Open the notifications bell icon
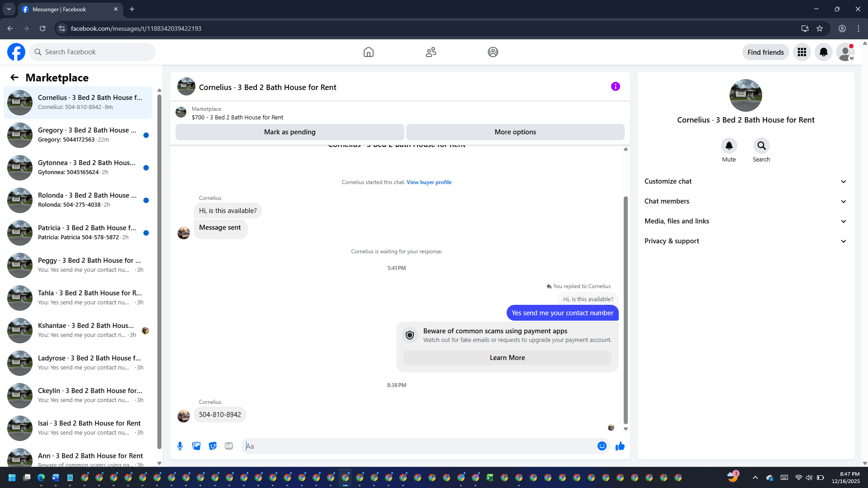868x488 pixels. point(824,52)
